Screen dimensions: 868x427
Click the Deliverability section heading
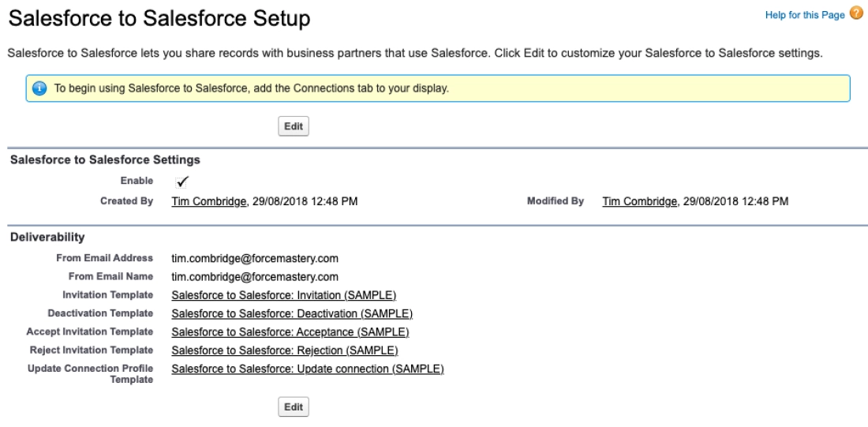click(47, 237)
